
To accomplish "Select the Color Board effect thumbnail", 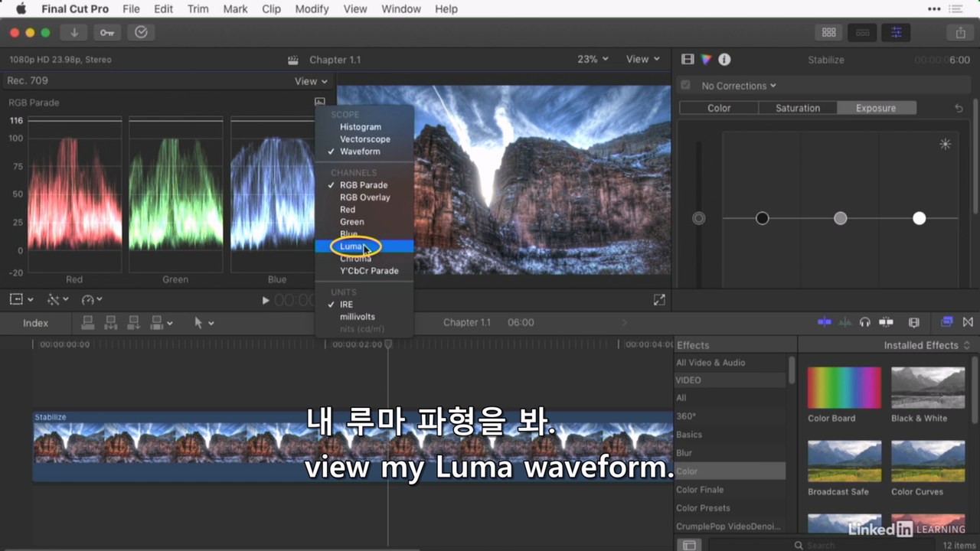I will (844, 388).
